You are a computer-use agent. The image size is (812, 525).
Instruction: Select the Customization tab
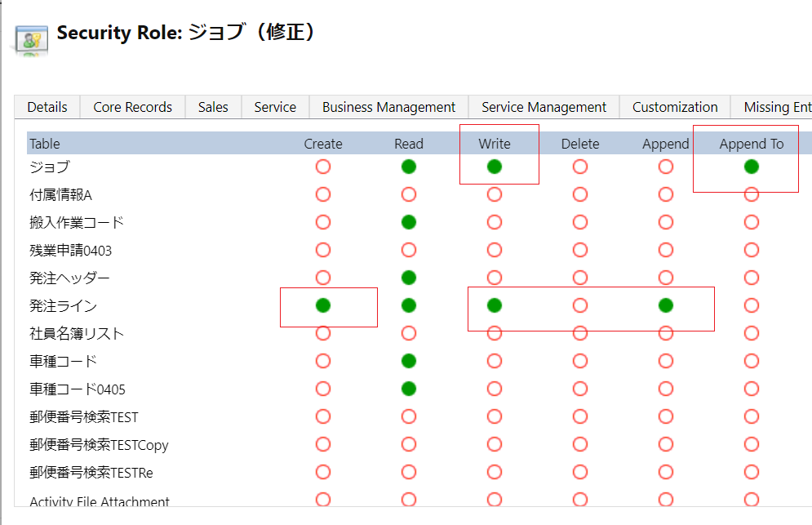click(675, 107)
